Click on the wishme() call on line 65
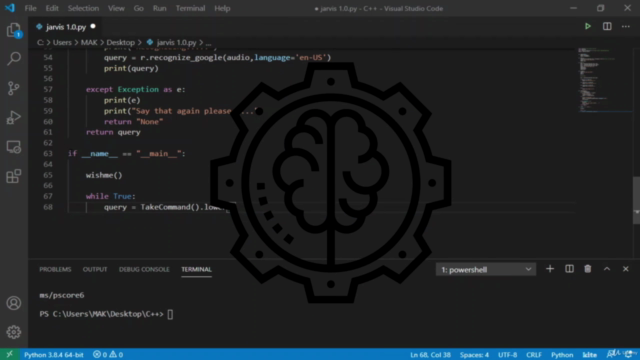Viewport: 640px width, 360px height. (x=104, y=175)
